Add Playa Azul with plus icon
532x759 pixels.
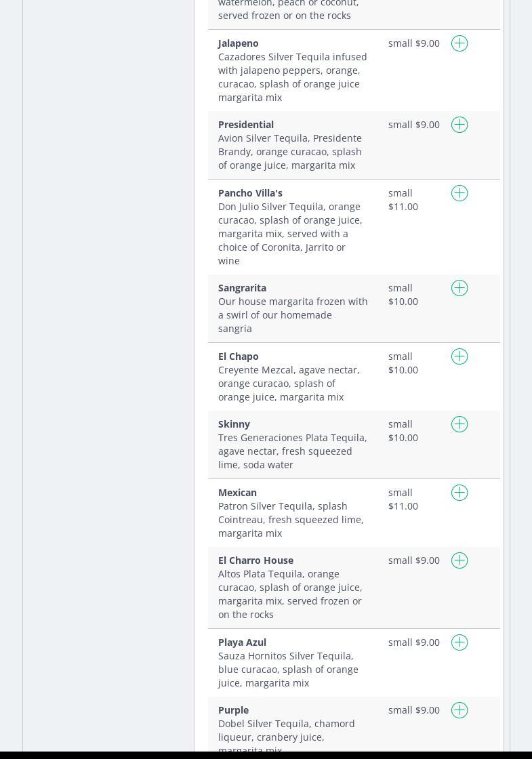click(459, 643)
